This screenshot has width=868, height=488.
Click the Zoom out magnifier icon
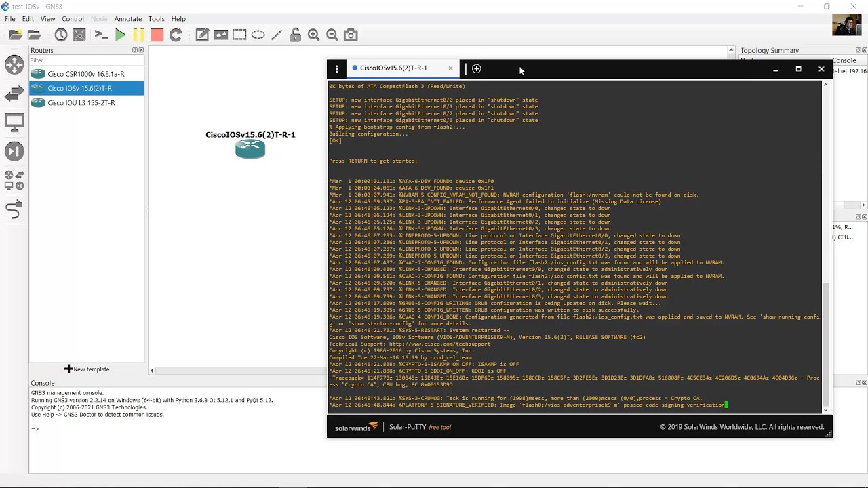tap(332, 35)
